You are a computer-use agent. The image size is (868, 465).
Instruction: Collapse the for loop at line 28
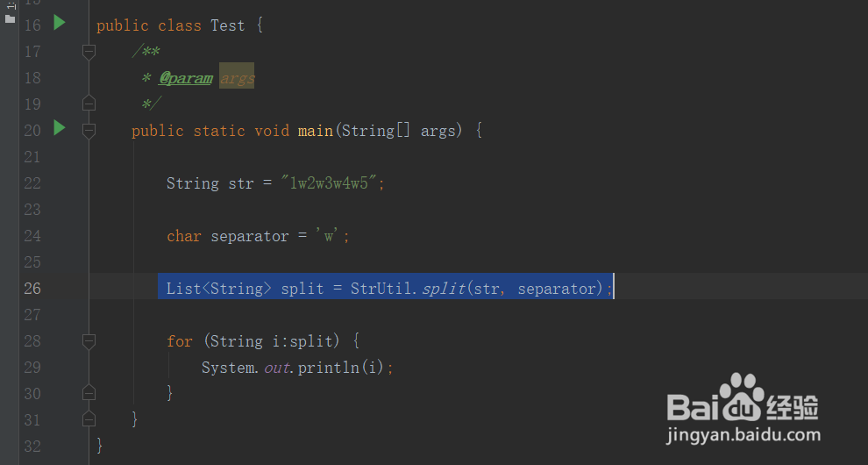click(x=89, y=341)
